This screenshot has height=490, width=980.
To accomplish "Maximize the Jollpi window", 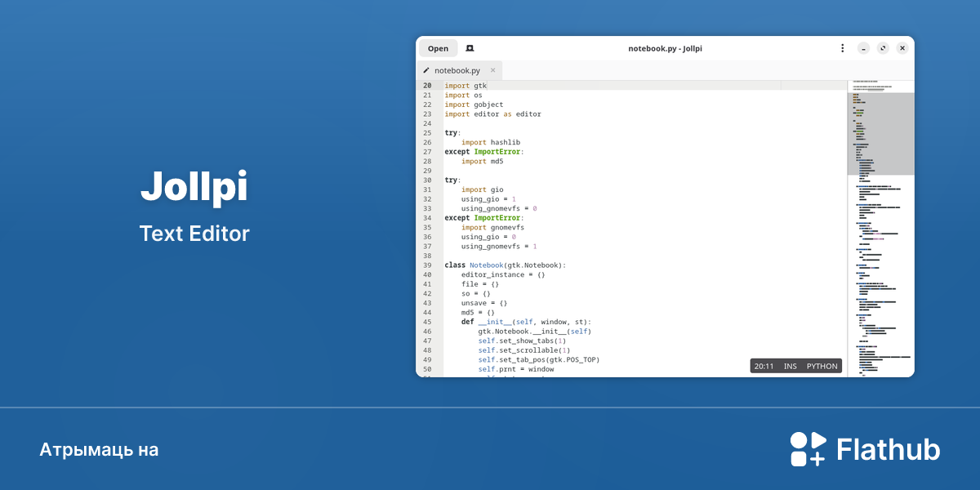I will coord(883,48).
